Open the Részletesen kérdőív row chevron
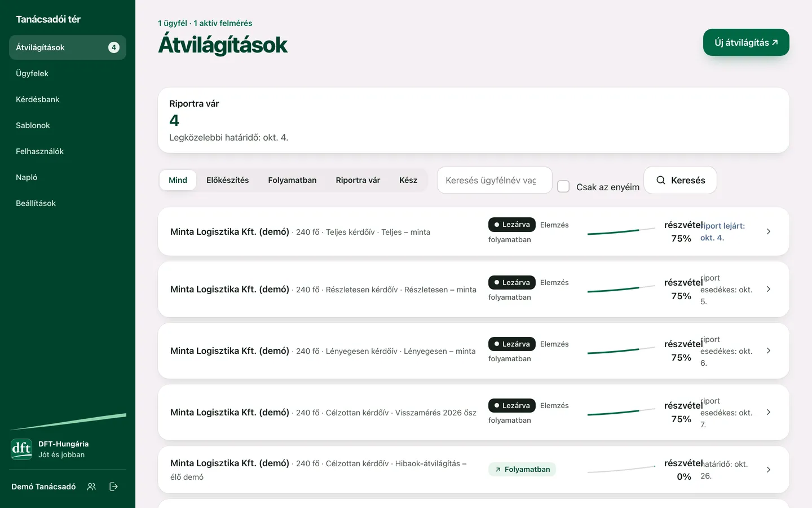This screenshot has height=508, width=812. [x=769, y=289]
